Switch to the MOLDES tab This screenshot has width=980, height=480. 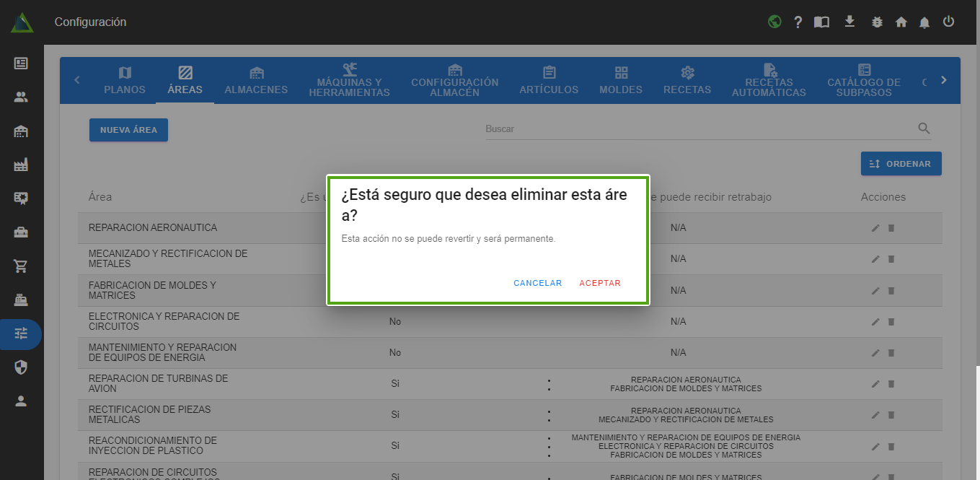tap(621, 80)
